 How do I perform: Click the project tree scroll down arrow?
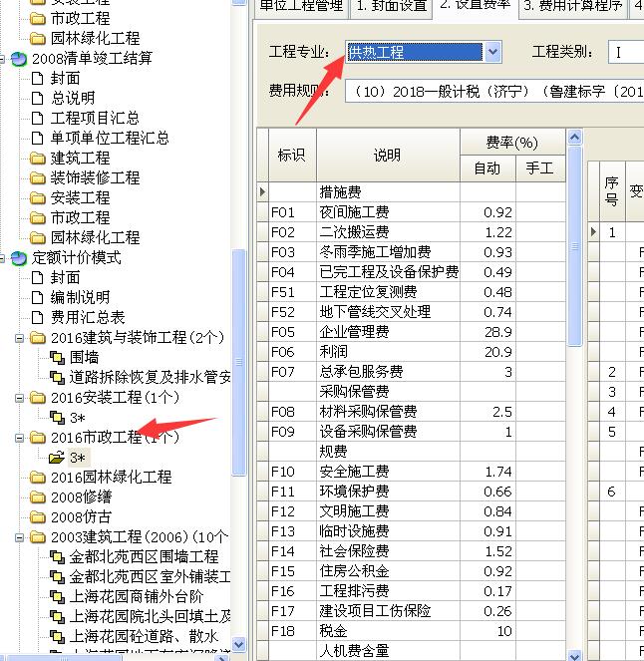tap(239, 644)
